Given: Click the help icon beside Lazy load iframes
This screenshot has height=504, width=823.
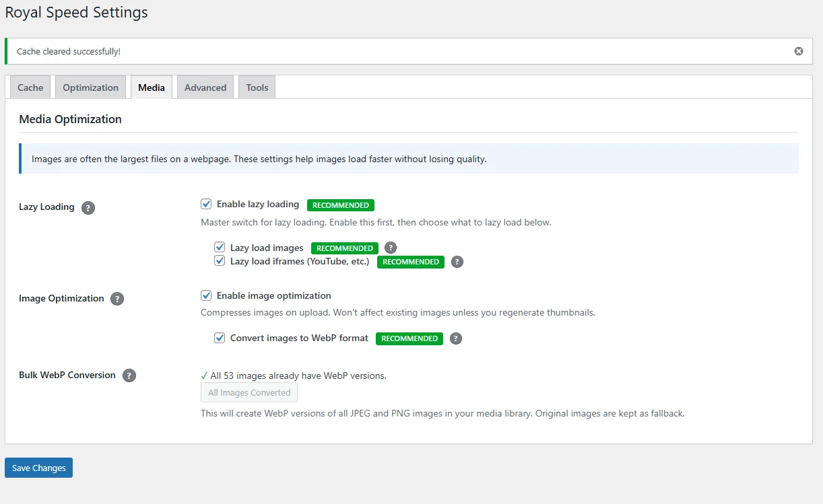Looking at the screenshot, I should pyautogui.click(x=457, y=262).
